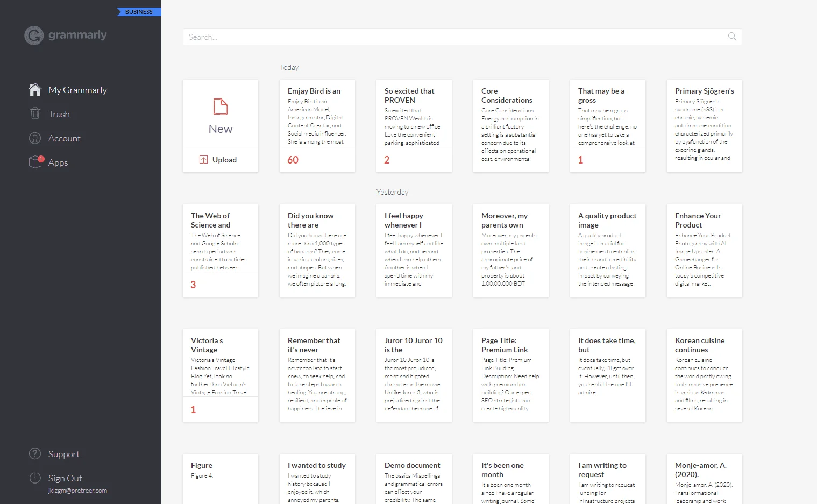
Task: Open "It's been one month" document
Action: (x=511, y=479)
